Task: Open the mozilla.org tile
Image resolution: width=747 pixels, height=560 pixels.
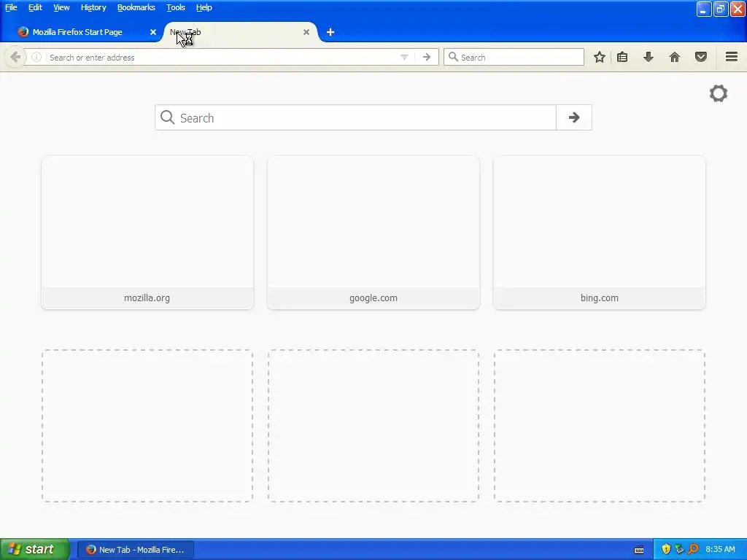Action: click(x=147, y=233)
